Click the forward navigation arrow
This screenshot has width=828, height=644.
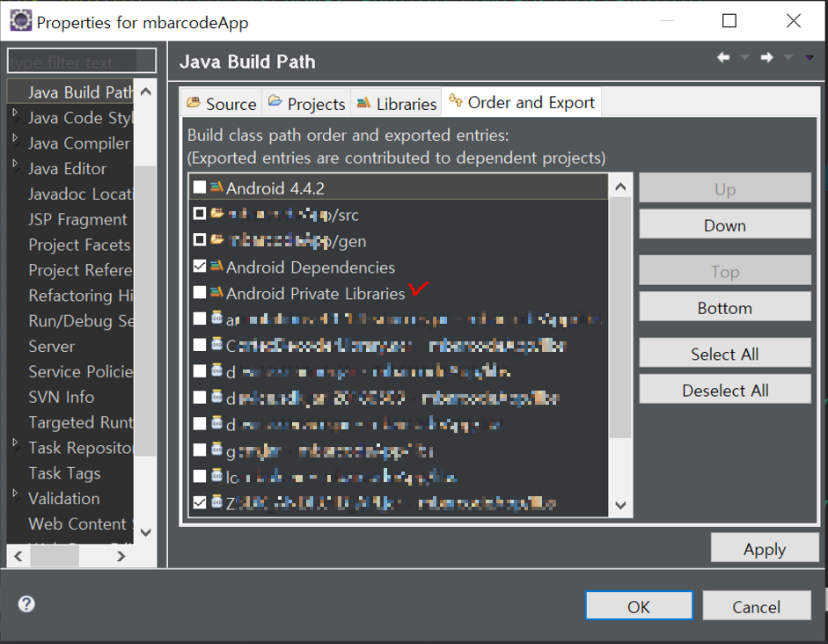pos(766,56)
